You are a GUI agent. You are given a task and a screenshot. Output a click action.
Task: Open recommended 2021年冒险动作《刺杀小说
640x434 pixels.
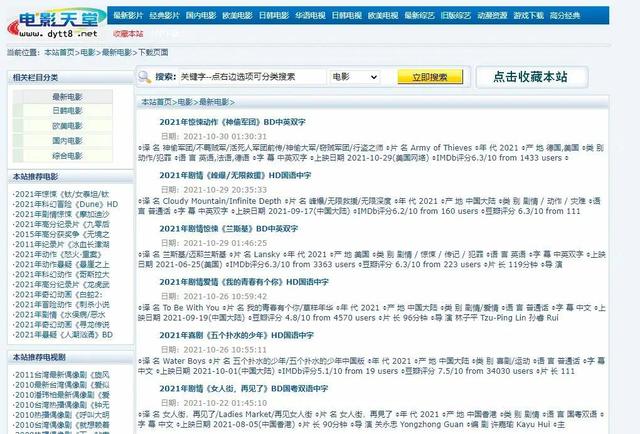click(x=62, y=305)
